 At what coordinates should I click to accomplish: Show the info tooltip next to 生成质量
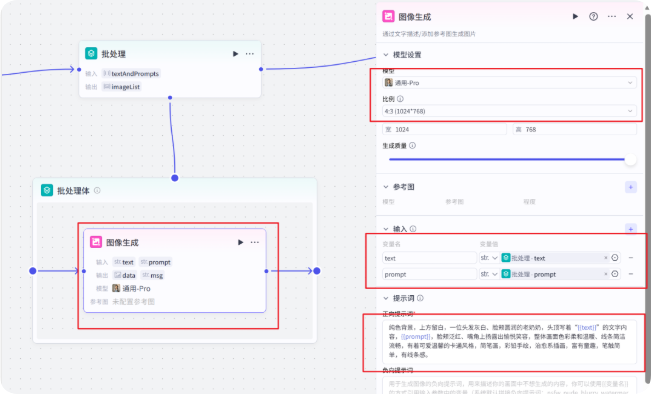tap(412, 146)
